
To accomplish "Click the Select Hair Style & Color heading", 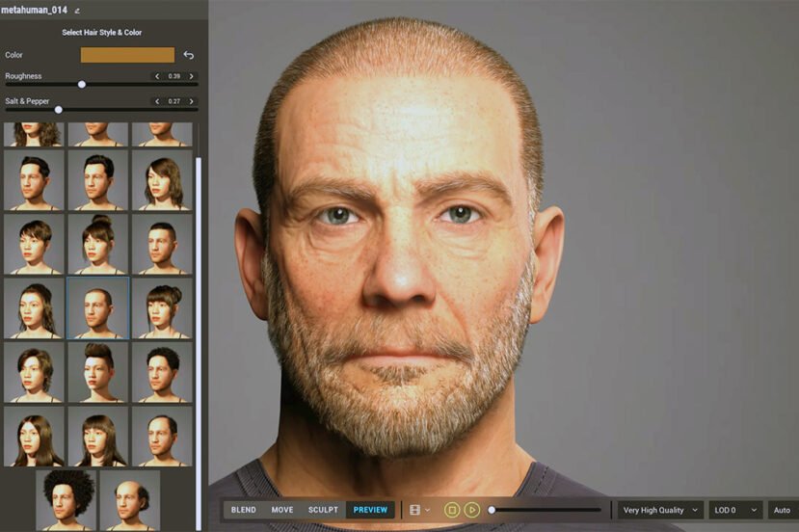I will (102, 32).
